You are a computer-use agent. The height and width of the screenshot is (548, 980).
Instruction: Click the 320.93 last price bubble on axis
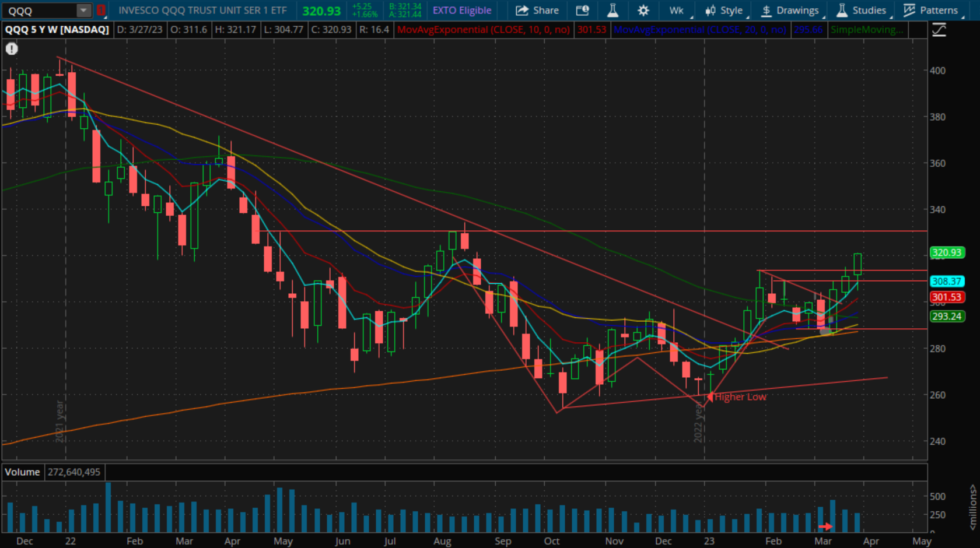pos(947,252)
